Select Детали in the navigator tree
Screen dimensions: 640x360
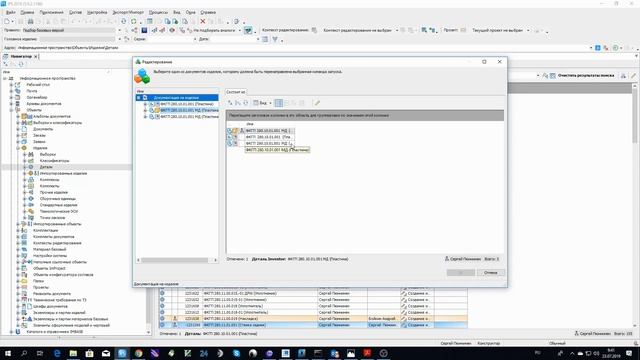[x=46, y=167]
